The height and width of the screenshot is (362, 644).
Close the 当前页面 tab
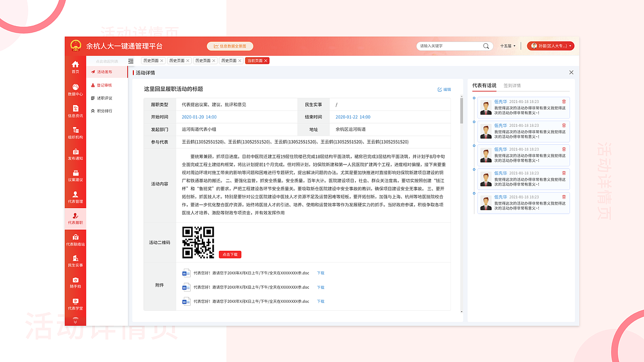[266, 60]
